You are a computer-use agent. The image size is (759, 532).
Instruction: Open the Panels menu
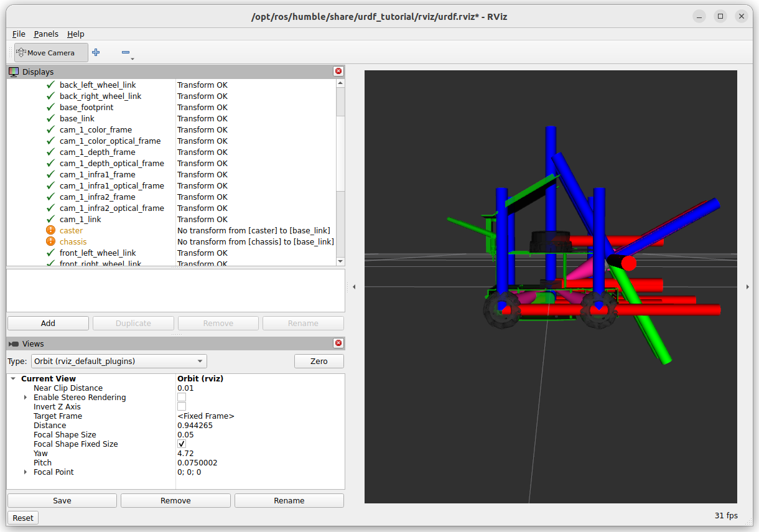(46, 34)
